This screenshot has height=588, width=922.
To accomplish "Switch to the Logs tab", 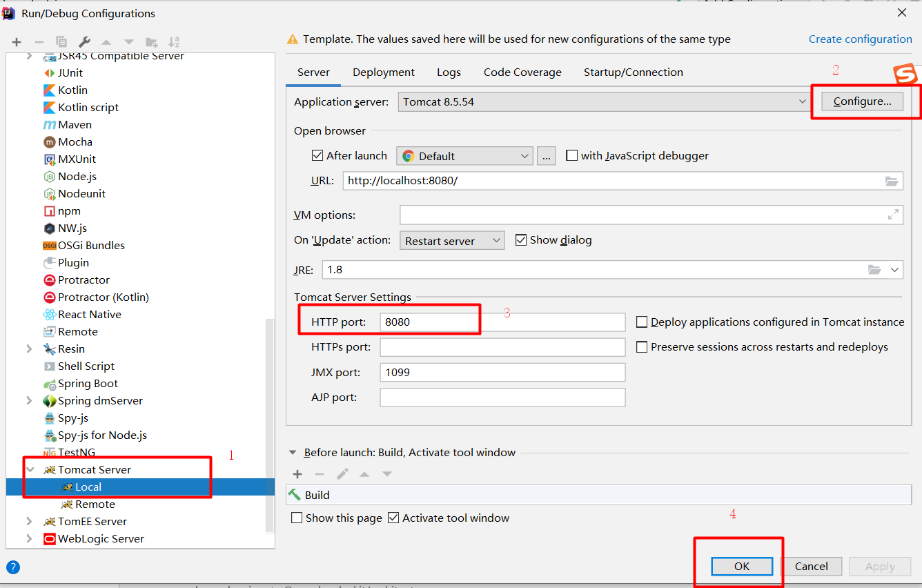I will [449, 72].
